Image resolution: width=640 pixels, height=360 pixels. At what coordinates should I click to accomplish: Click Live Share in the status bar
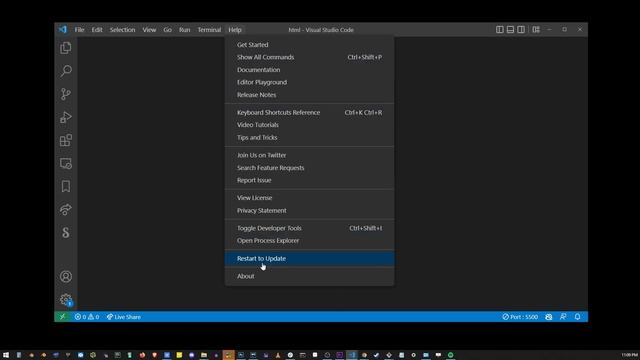(x=124, y=317)
